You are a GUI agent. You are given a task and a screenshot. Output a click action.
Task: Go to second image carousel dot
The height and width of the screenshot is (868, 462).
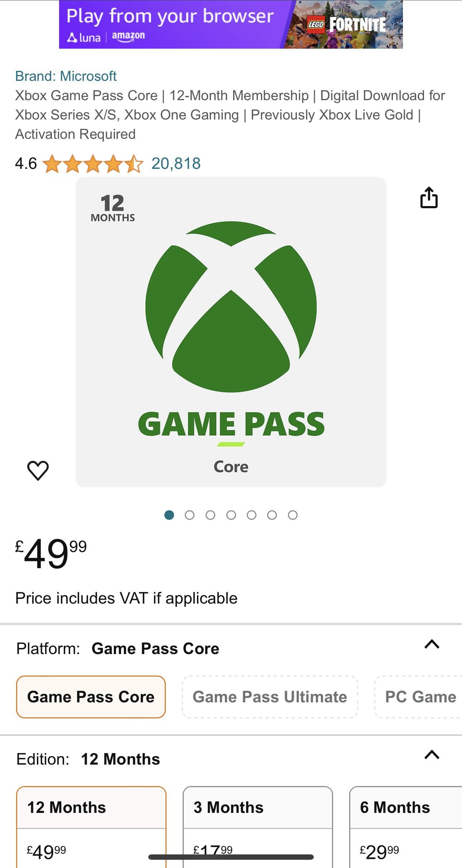pyautogui.click(x=189, y=515)
